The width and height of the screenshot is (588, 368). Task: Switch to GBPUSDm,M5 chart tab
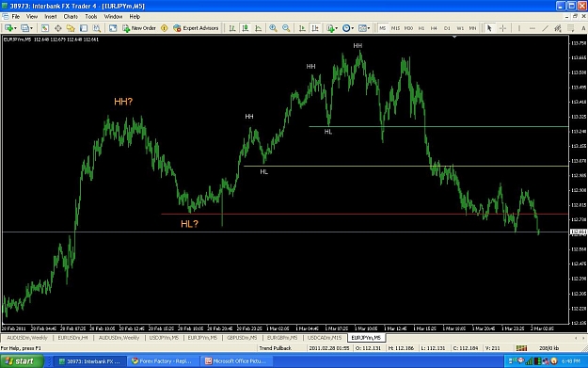[x=242, y=338]
